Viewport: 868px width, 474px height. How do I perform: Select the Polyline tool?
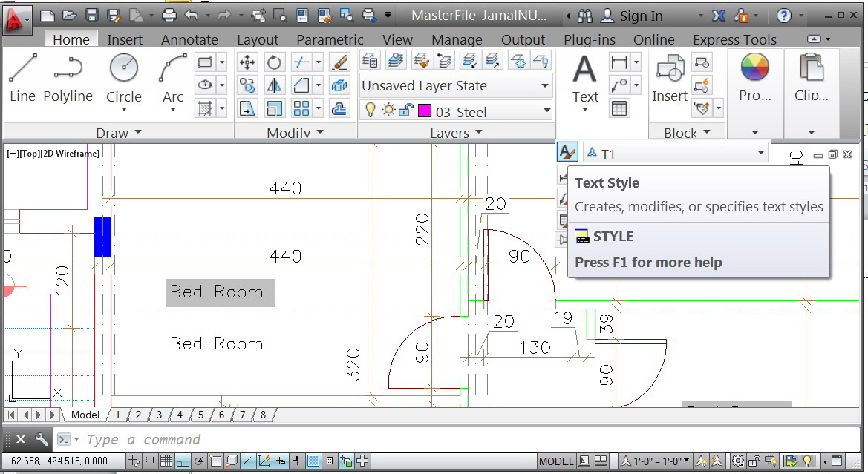(x=68, y=79)
